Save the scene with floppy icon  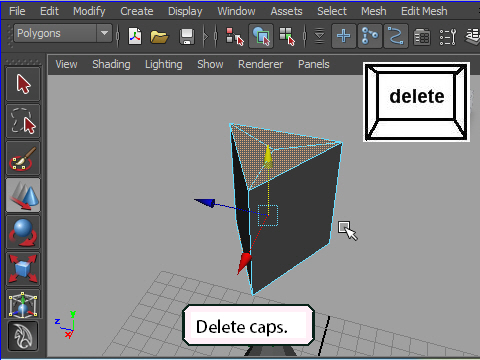click(187, 36)
